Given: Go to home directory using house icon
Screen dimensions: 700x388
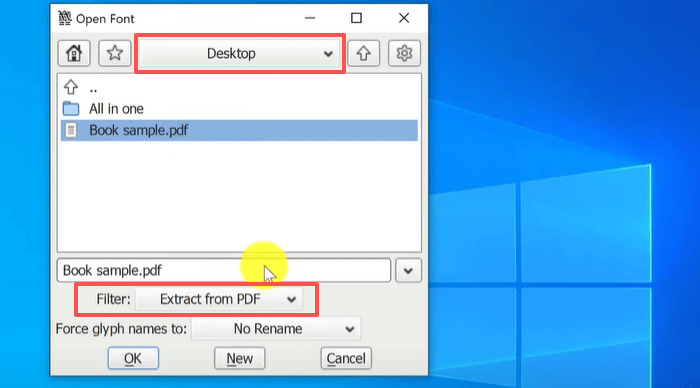Looking at the screenshot, I should coord(74,54).
